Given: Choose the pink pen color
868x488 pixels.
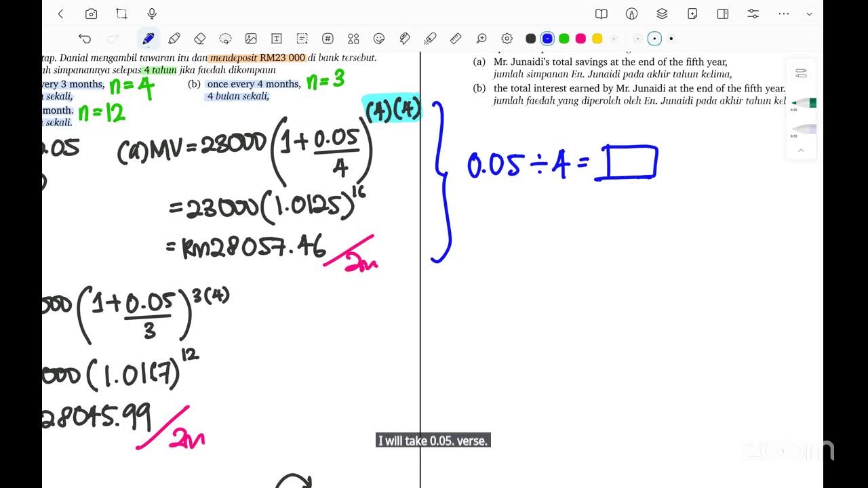Looking at the screenshot, I should pyautogui.click(x=580, y=39).
